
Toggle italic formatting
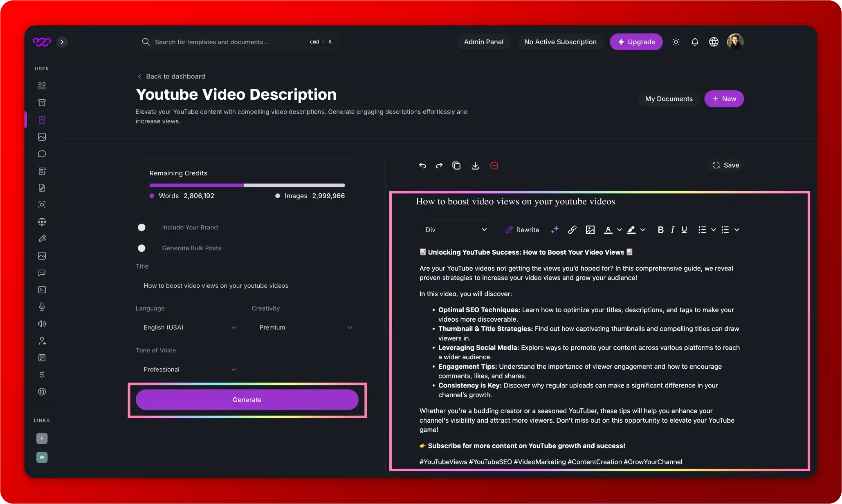pos(672,230)
